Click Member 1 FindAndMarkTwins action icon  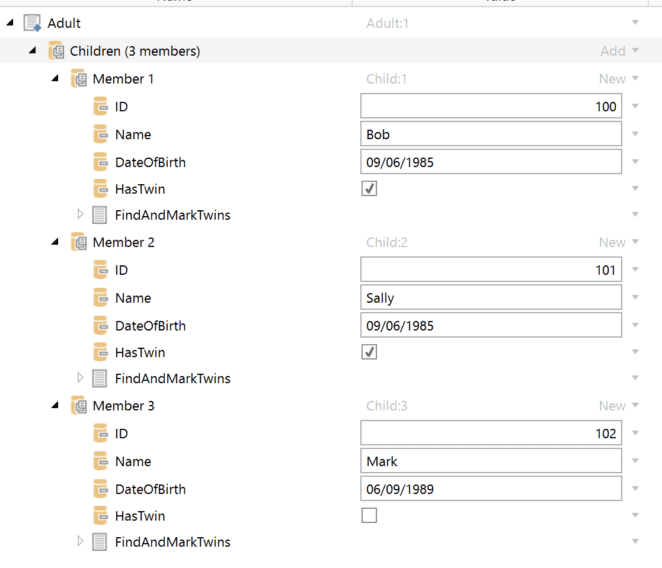tap(100, 215)
